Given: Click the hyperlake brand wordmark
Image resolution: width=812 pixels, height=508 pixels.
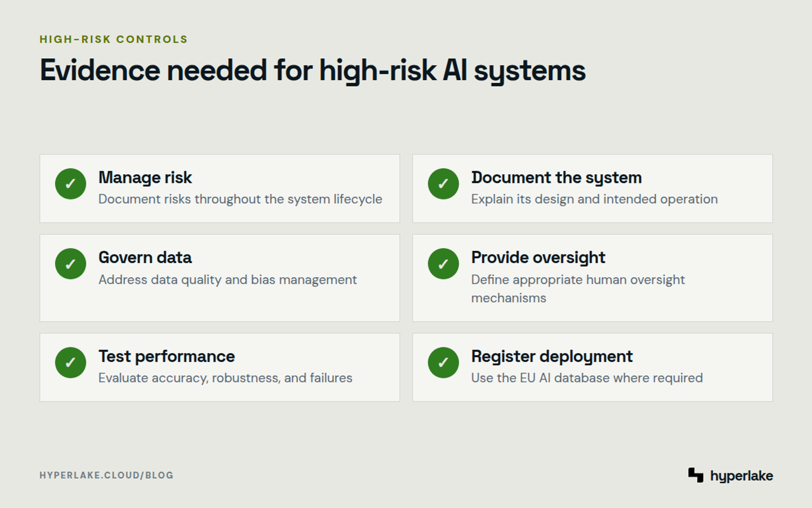Looking at the screenshot, I should click(x=741, y=476).
